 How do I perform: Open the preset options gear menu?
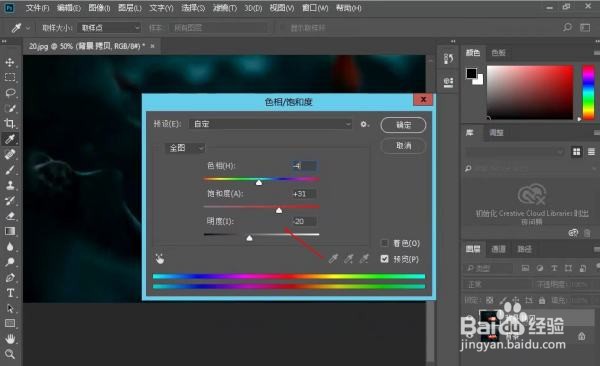point(364,124)
